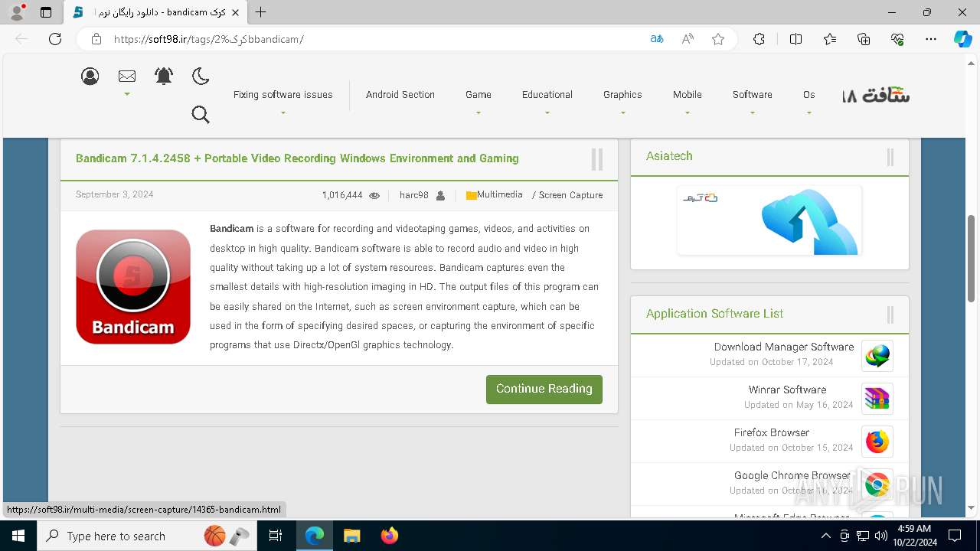The image size is (980, 551).
Task: Click the Google Chrome Browser icon
Action: tap(877, 484)
